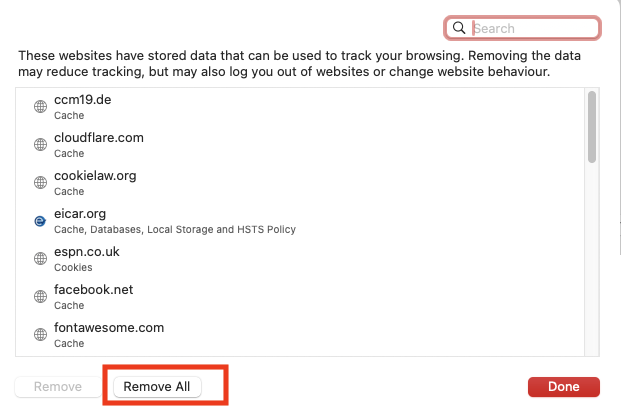This screenshot has height=416, width=621.
Task: Click the globe icon beside fontawesome.com
Action: pos(40,334)
